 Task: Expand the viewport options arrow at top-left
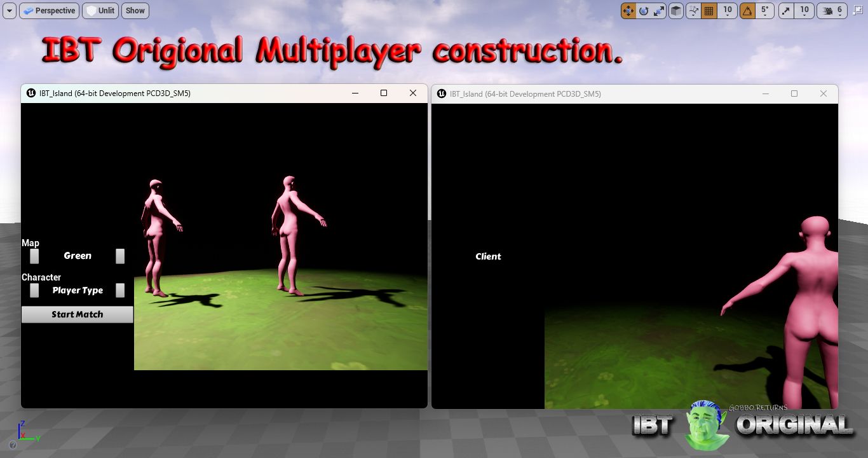(10, 11)
